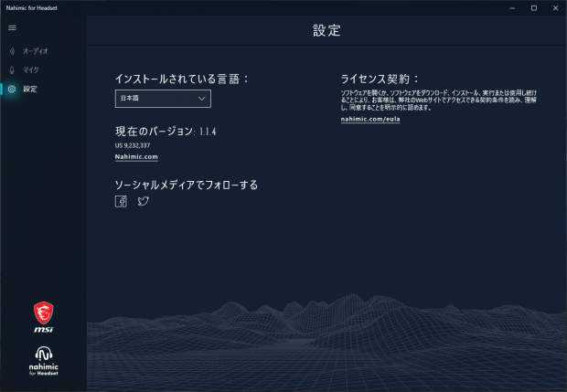Click the license agreement paragraph text
This screenshot has width=567, height=392.
(x=439, y=101)
